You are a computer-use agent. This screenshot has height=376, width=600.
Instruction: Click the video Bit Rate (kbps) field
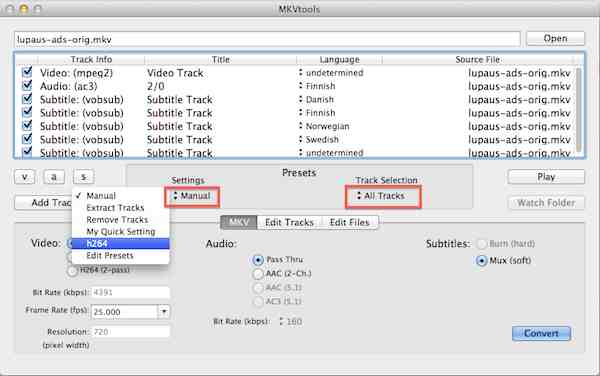pyautogui.click(x=130, y=293)
